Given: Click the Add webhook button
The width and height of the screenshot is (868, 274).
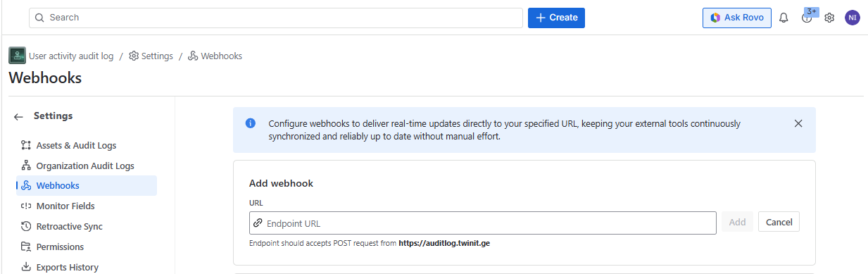Looking at the screenshot, I should [737, 223].
